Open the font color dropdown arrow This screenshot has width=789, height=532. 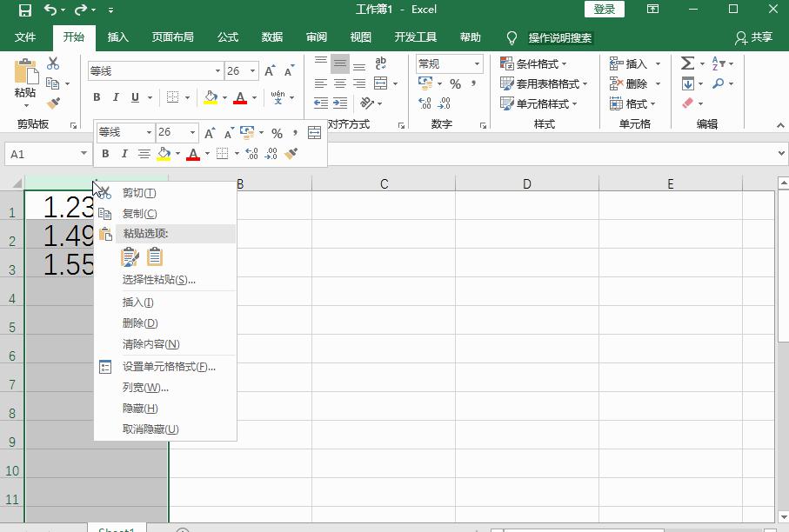253,97
